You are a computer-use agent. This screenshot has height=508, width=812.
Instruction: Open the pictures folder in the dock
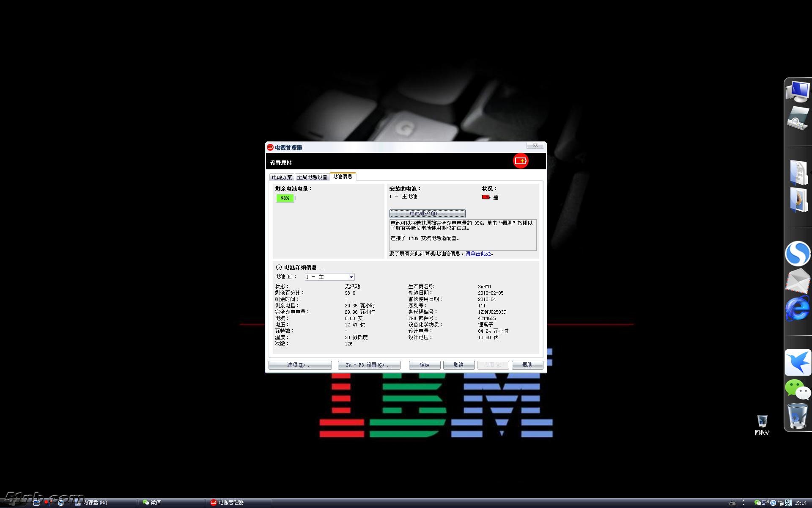pyautogui.click(x=798, y=200)
